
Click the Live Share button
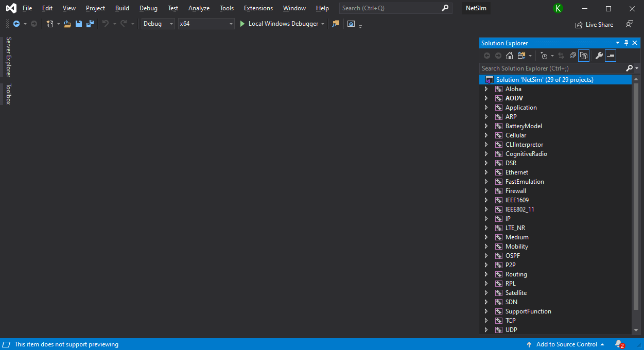tap(594, 24)
